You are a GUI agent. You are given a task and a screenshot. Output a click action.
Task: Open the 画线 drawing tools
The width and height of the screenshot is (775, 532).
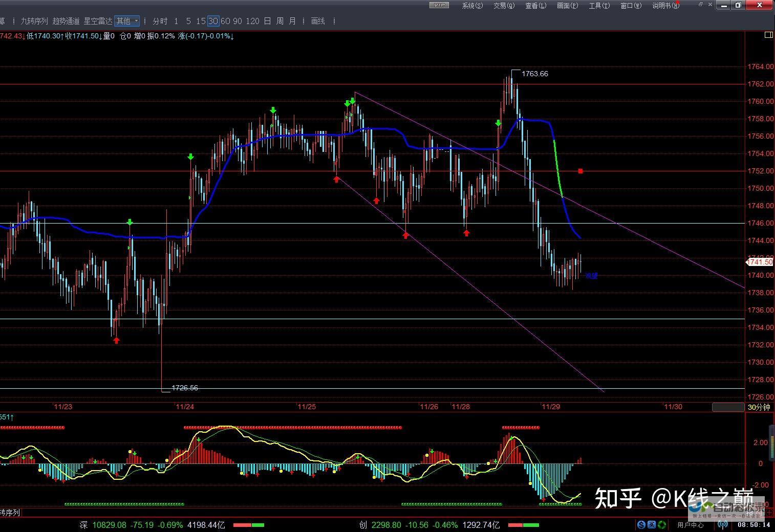pyautogui.click(x=318, y=21)
